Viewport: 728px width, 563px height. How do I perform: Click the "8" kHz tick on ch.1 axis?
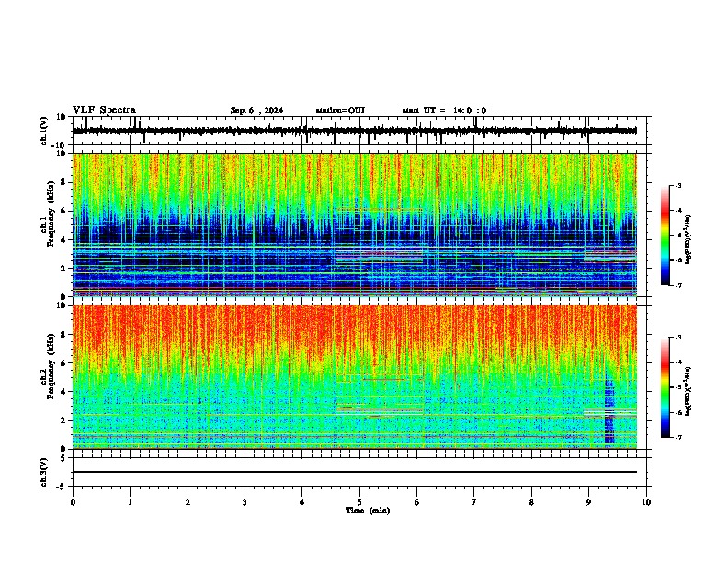[63, 182]
